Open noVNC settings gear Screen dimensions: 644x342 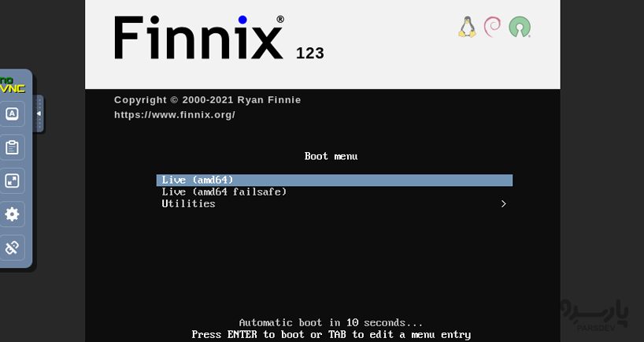point(12,214)
